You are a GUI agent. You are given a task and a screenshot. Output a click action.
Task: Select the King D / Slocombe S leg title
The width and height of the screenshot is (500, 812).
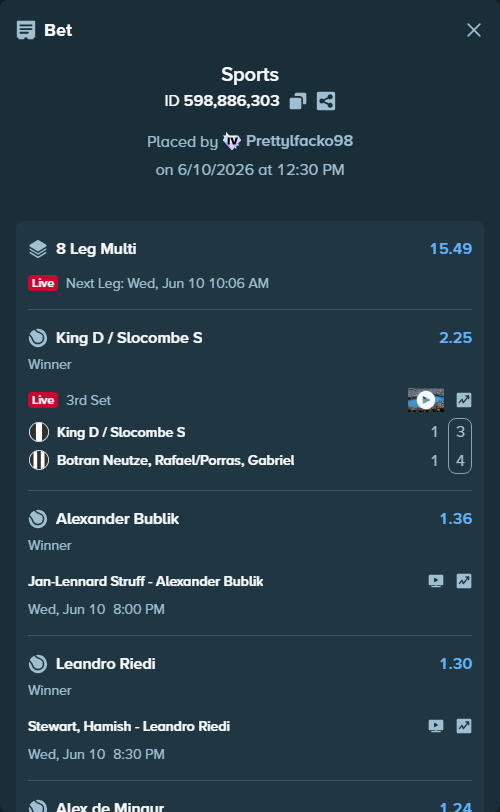[129, 338]
